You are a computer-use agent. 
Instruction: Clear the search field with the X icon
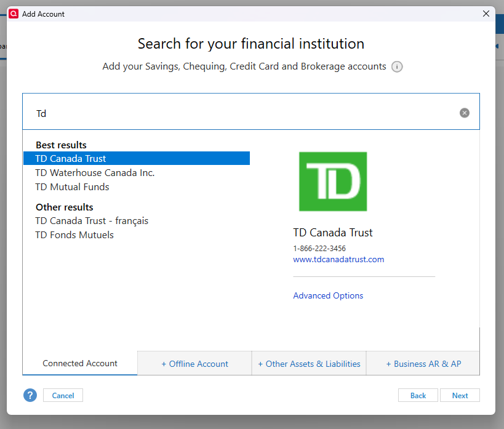(x=464, y=113)
